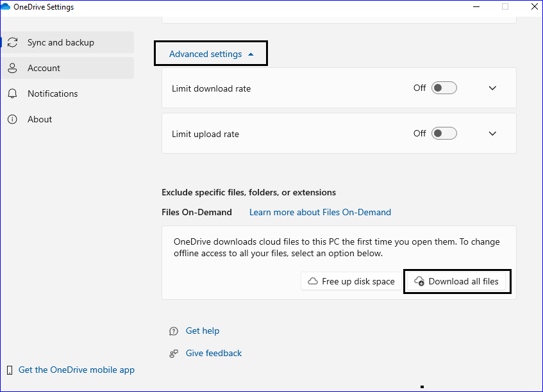Turn on Limit download rate toggle
Screen dimensions: 543x392
444,88
